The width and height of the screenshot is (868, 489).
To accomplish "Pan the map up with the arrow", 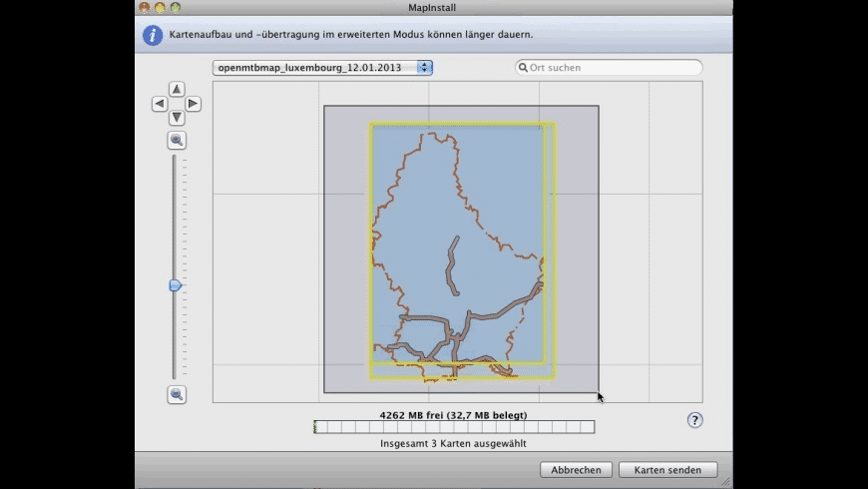I will point(177,89).
